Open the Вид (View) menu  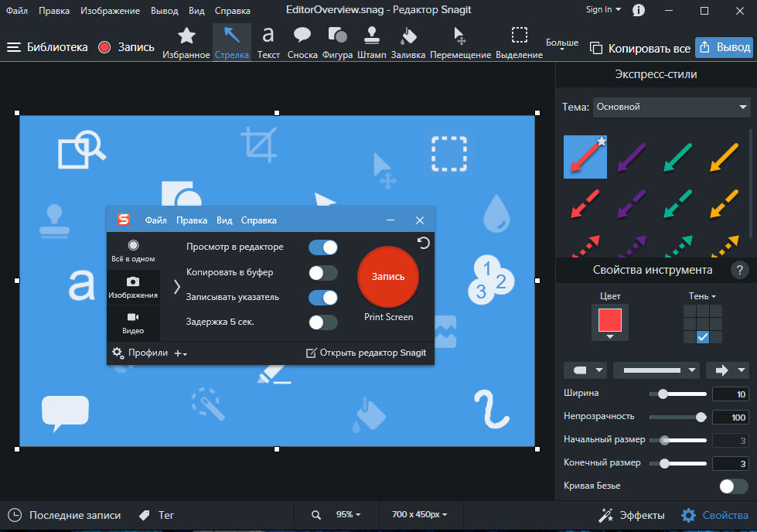(196, 11)
